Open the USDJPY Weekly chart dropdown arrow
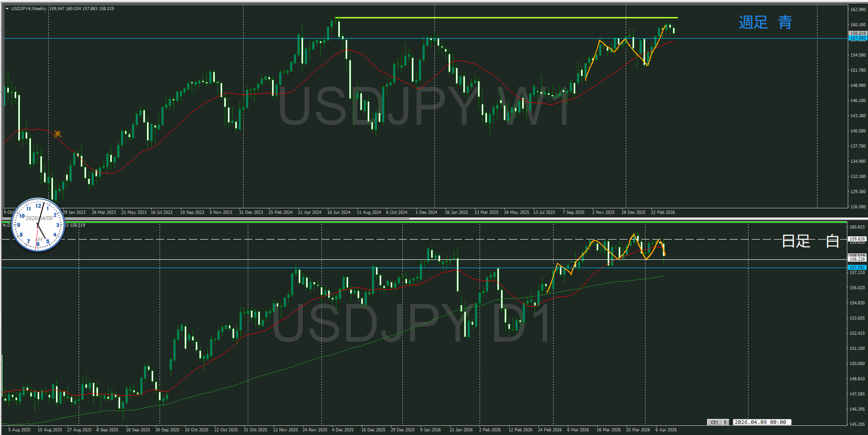This screenshot has height=435, width=868. [7, 9]
